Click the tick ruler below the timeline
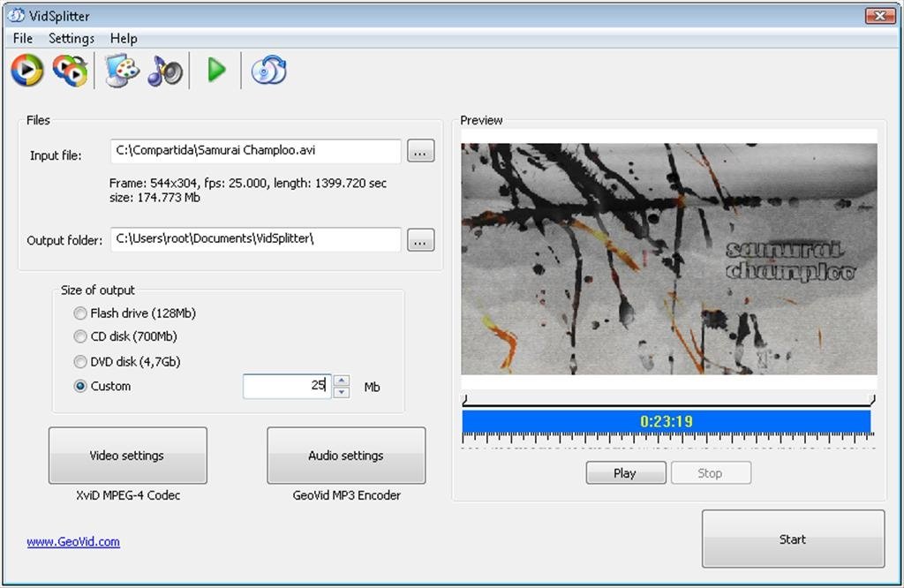 667,440
